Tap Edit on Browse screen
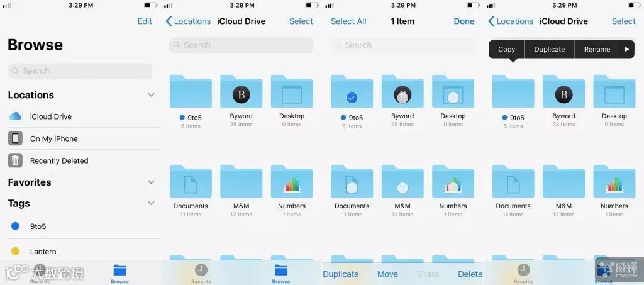Screen dimensions: 644x285 click(145, 21)
